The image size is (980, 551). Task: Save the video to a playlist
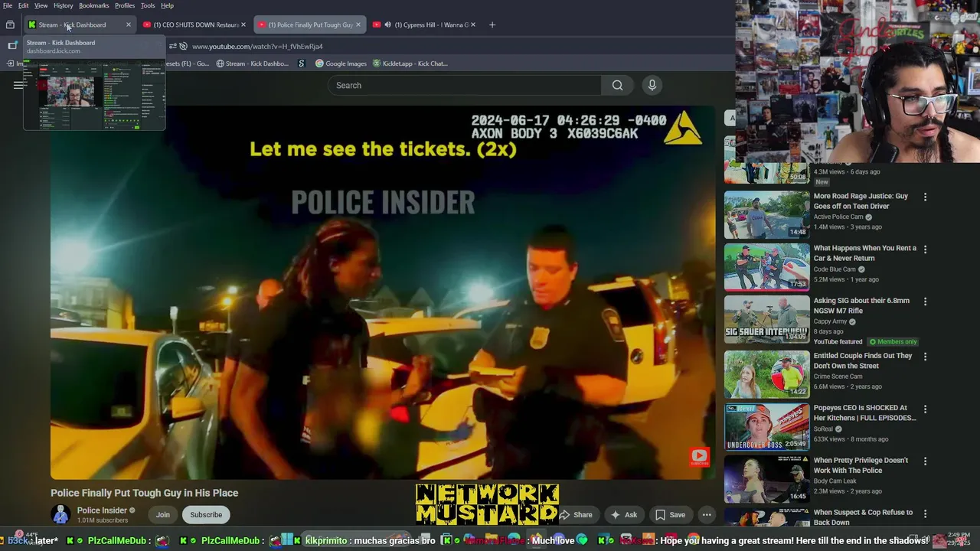[x=670, y=514]
